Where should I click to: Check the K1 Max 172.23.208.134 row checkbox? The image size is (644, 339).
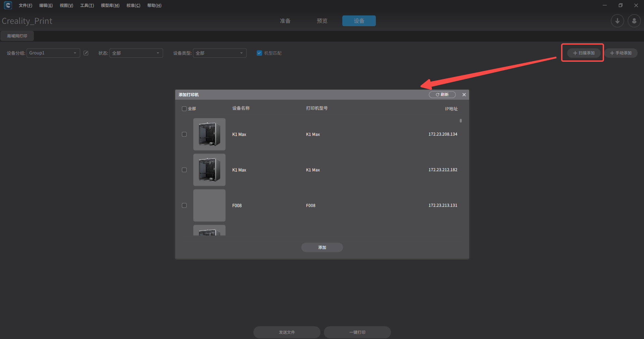(184, 134)
